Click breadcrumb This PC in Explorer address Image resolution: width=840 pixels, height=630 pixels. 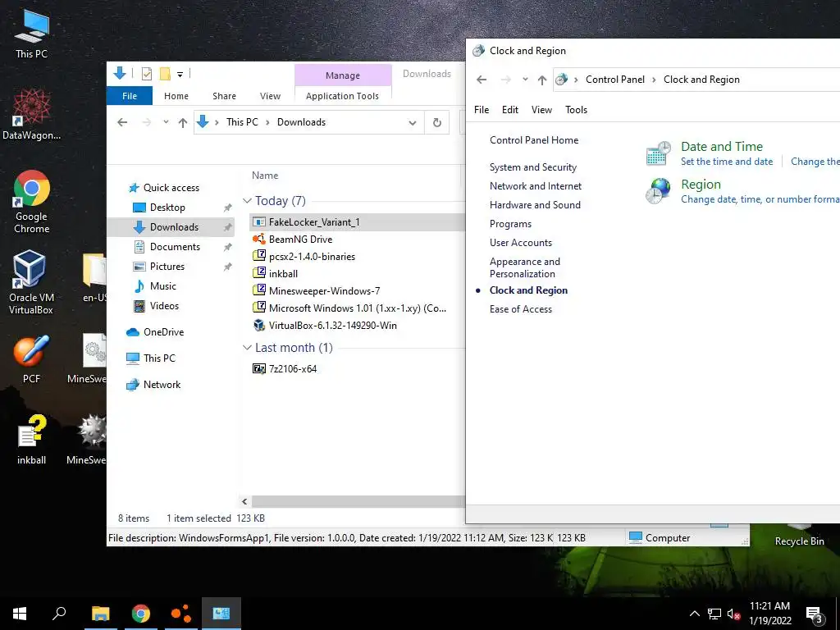242,122
